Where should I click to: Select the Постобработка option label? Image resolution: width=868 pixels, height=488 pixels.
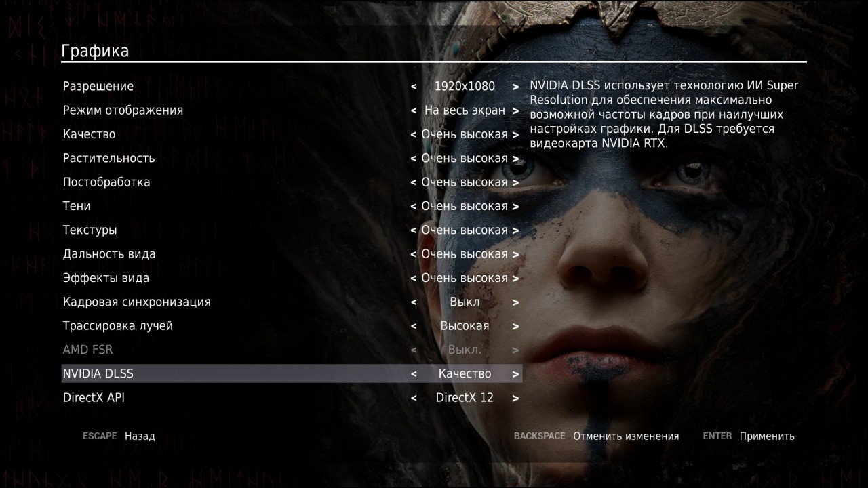[x=106, y=182]
